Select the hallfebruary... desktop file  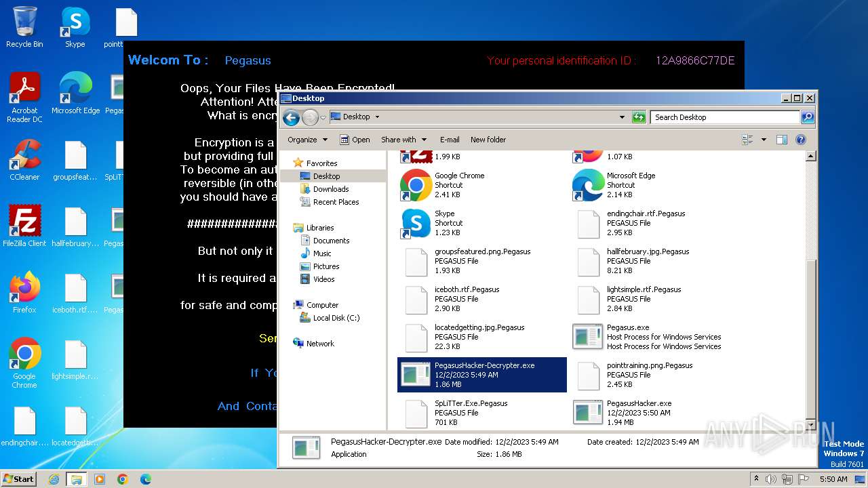pyautogui.click(x=75, y=226)
